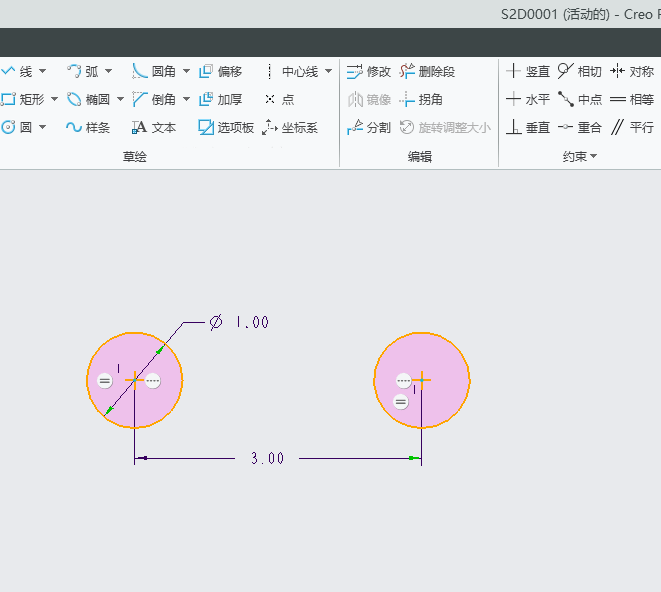Expand the Ellipse dropdown arrow

120,100
